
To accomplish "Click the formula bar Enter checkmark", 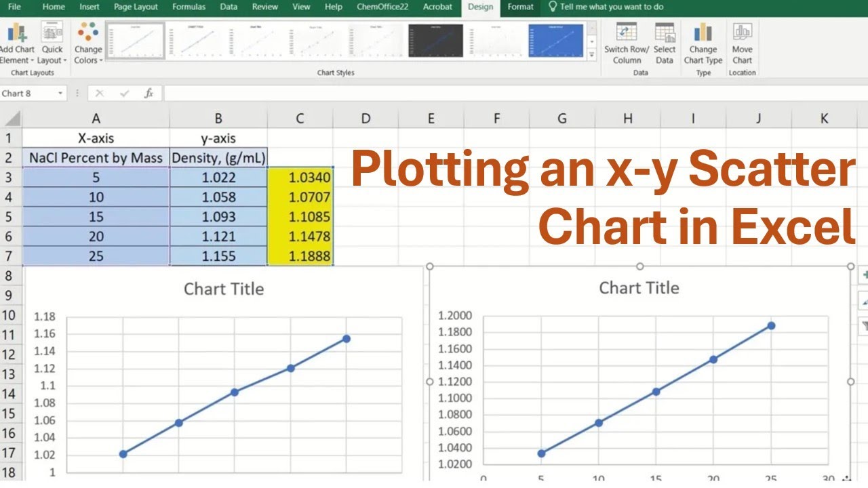I will [124, 94].
